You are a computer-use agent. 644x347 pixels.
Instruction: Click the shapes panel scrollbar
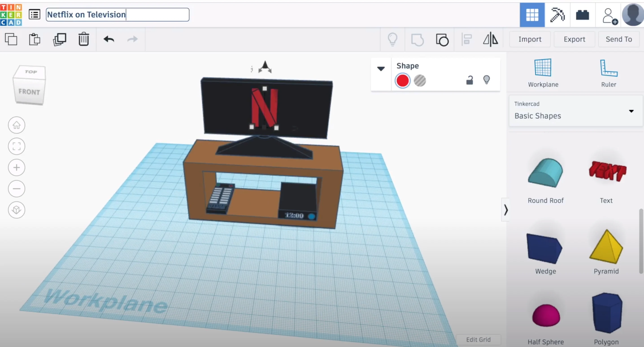(x=641, y=241)
